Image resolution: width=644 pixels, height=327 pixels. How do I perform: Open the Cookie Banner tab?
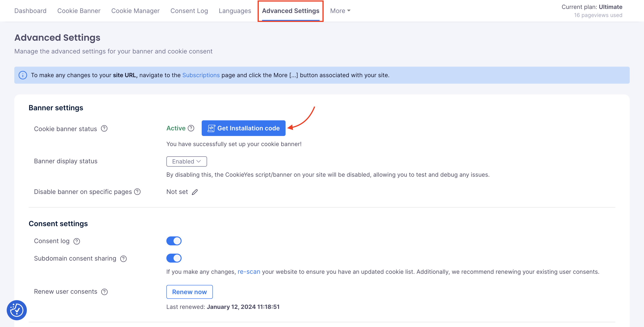[x=79, y=11]
